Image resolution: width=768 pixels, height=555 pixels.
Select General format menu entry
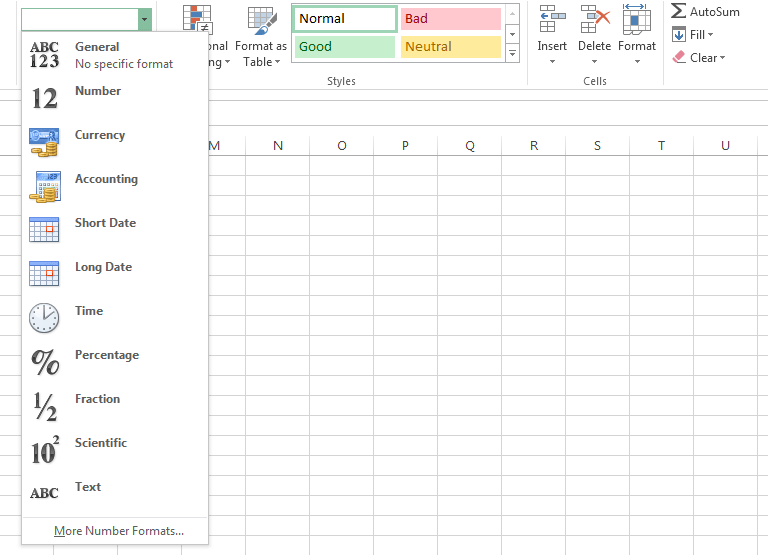[x=115, y=55]
